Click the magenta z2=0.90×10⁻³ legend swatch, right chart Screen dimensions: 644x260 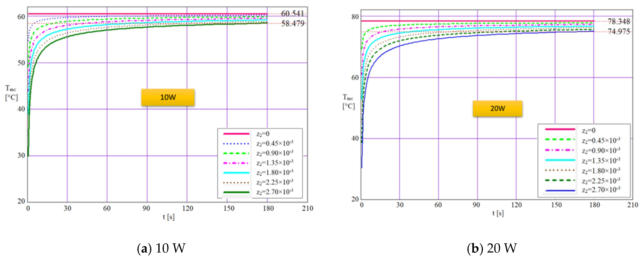[560, 150]
